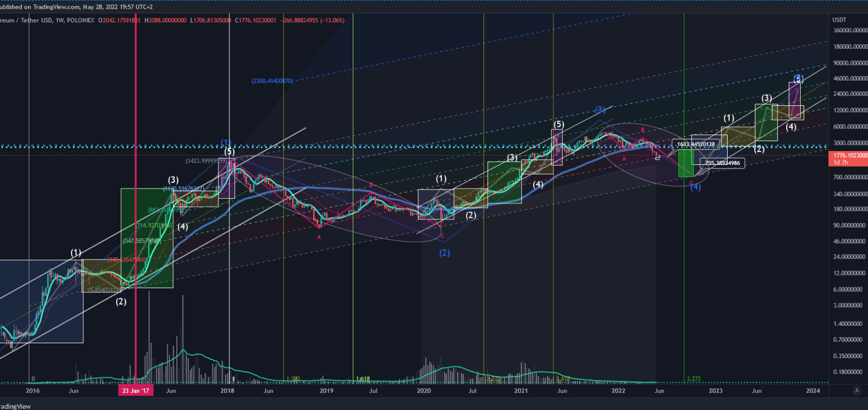This screenshot has width=868, height=410.
Task: Select the (15.85403171) level label
Action: tap(103, 290)
